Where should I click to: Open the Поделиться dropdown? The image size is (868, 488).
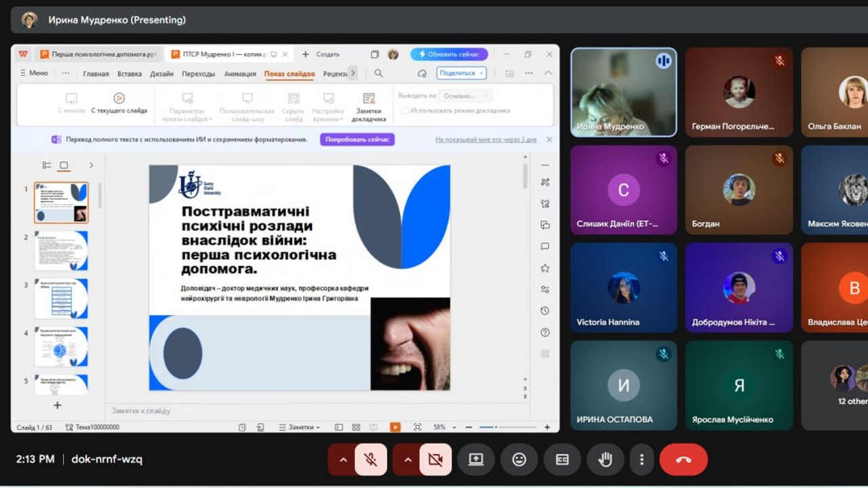461,73
